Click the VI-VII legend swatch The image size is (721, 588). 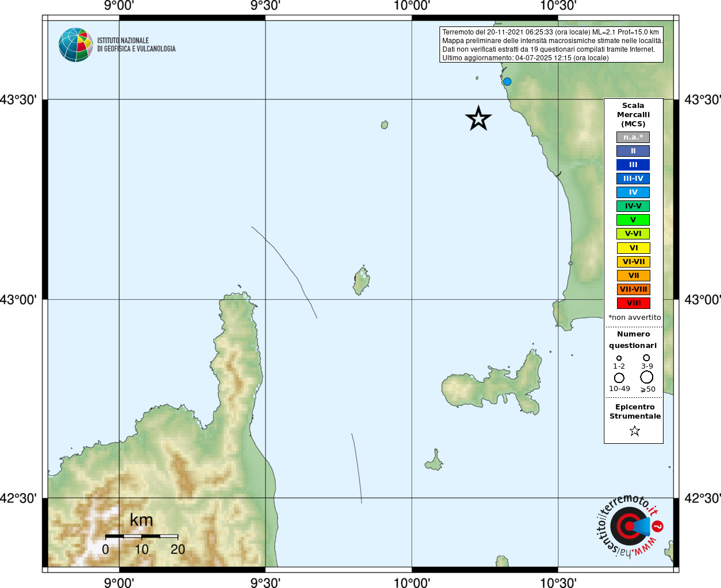tap(633, 262)
